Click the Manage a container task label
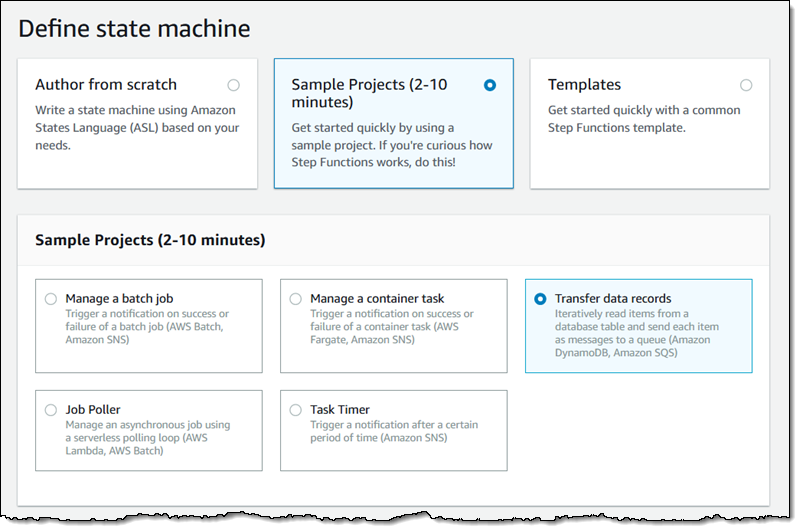The width and height of the screenshot is (800, 531). [x=377, y=298]
